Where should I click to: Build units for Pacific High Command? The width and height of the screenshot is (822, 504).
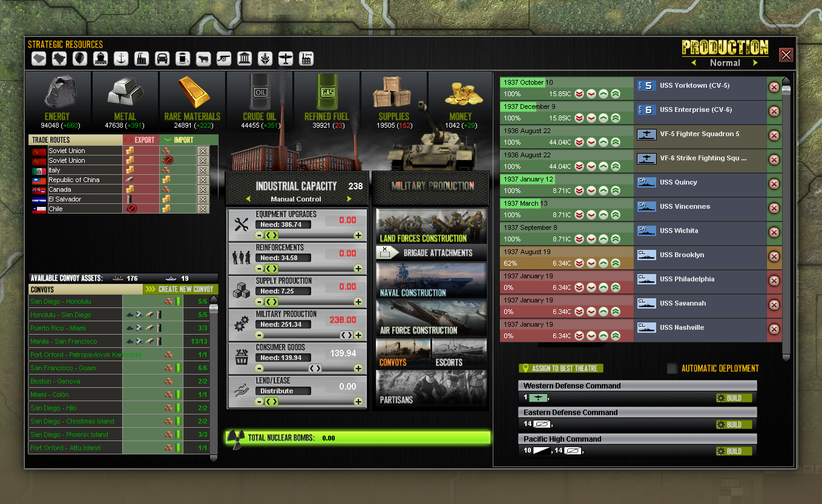[734, 451]
